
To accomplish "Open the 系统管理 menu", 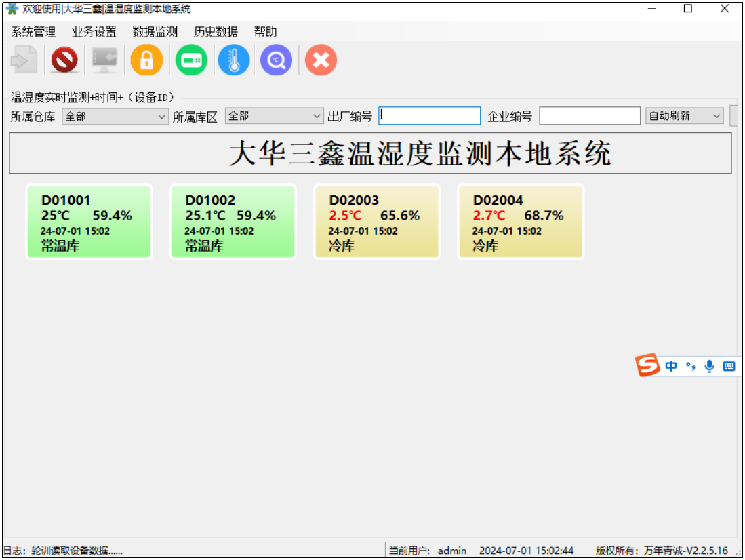I will 34,32.
